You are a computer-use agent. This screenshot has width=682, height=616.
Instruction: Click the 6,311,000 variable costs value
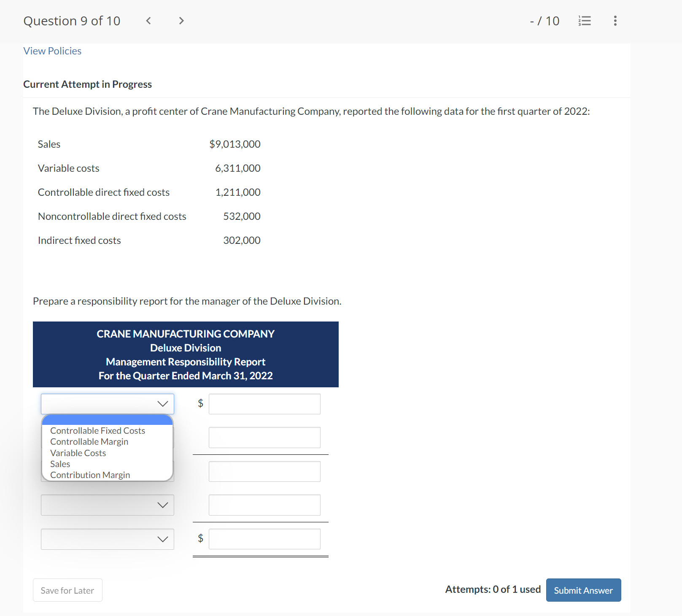pos(238,168)
